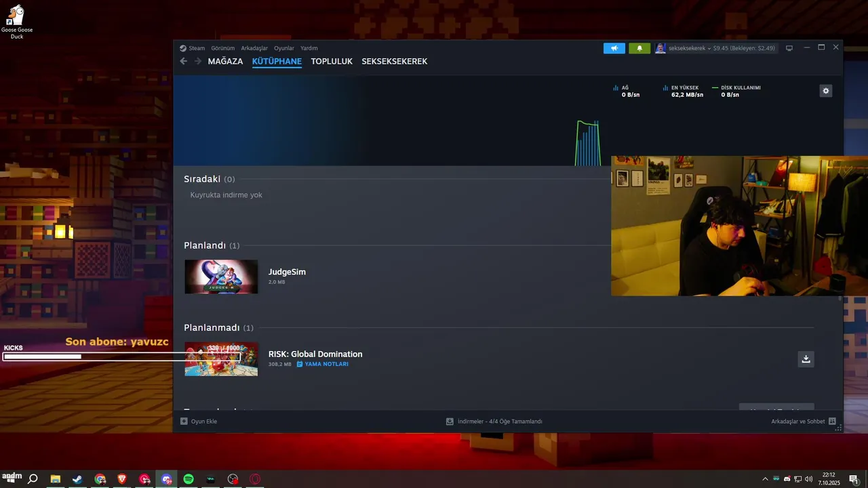
Task: Click the Oyun Ekle plus icon
Action: (184, 421)
